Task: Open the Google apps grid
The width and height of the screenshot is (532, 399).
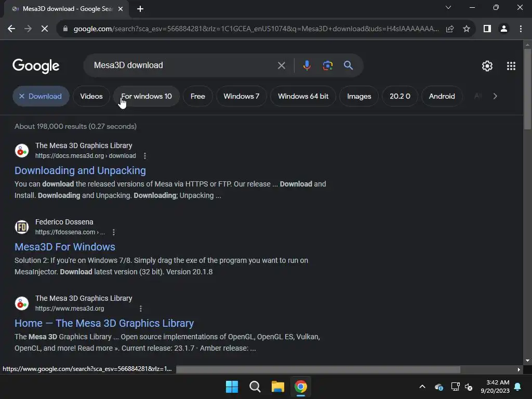Action: [x=511, y=66]
